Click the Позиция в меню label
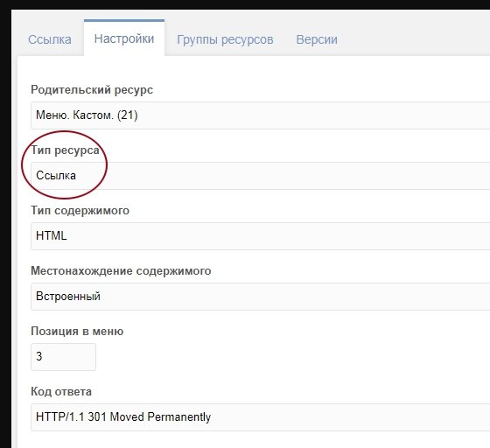490x448 pixels. 77,331
